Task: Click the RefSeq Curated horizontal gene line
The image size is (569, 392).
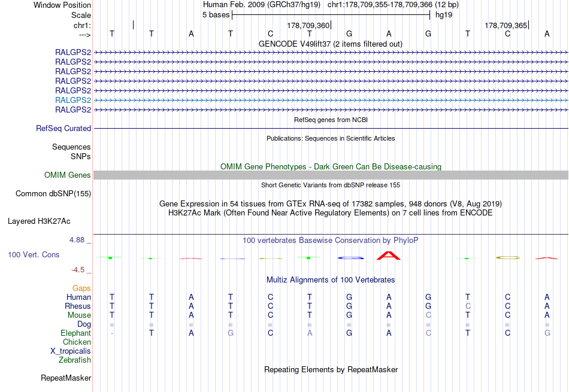Action: click(331, 128)
